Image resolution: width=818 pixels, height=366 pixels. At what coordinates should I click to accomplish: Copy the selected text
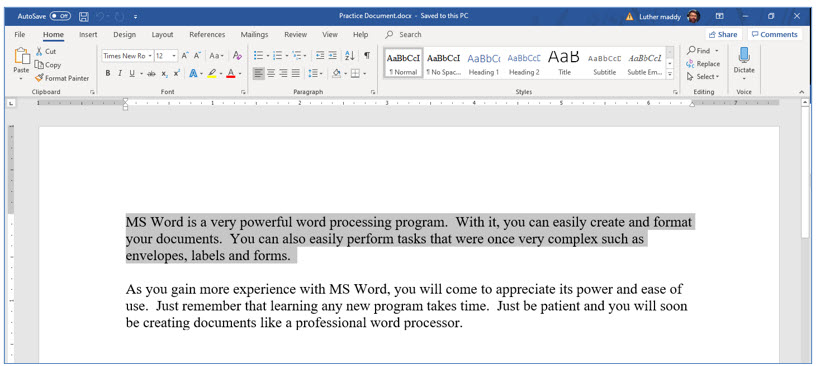click(48, 65)
